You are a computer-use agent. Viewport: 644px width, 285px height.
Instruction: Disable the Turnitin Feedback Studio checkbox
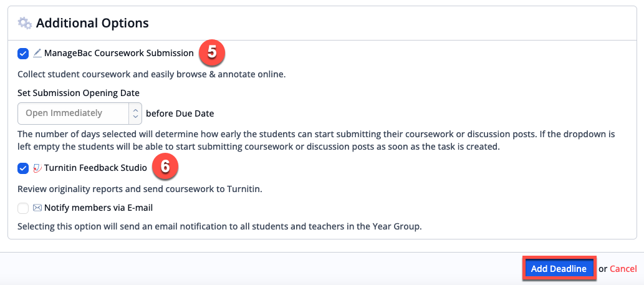click(x=23, y=168)
